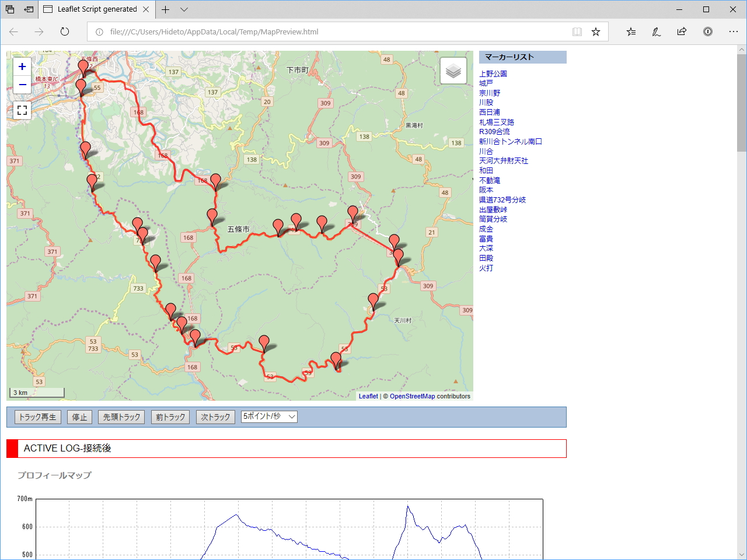The image size is (747, 560).
Task: Open Settings and more menu
Action: 734,32
